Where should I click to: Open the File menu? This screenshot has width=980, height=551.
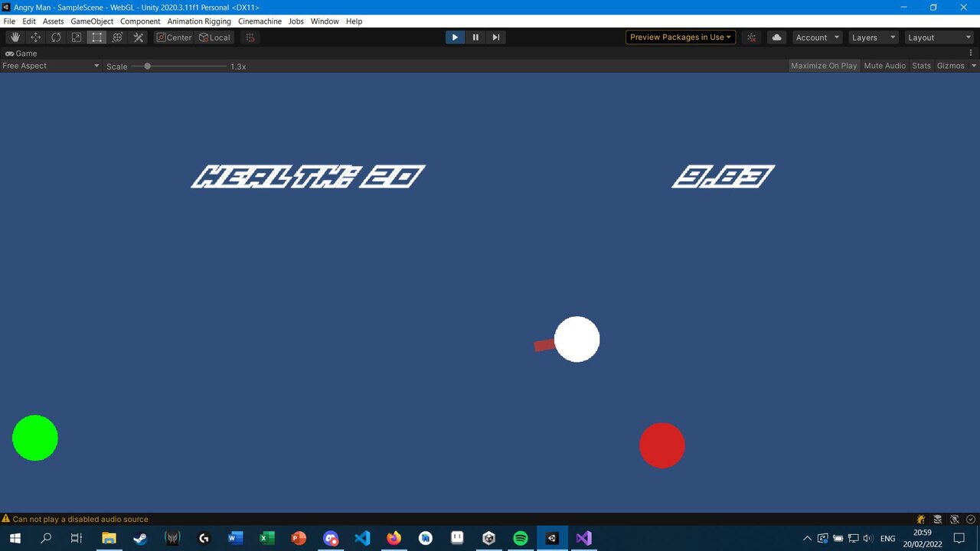tap(9, 21)
